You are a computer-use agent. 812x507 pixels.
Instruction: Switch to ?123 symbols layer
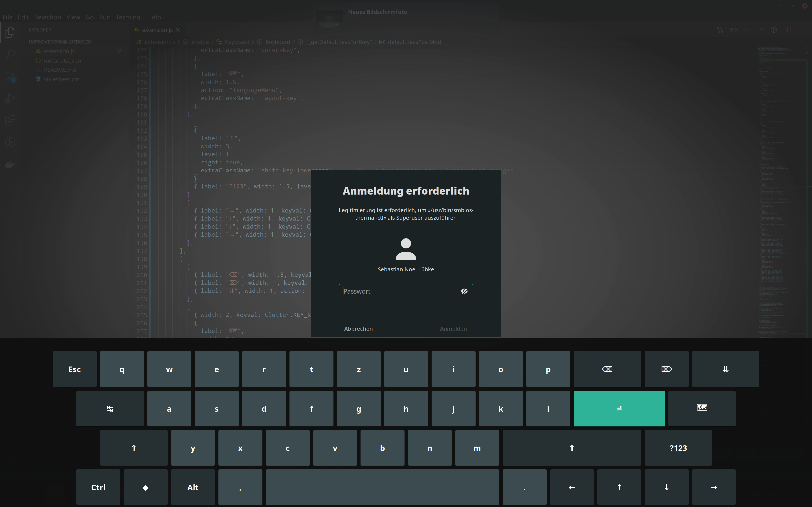point(678,448)
